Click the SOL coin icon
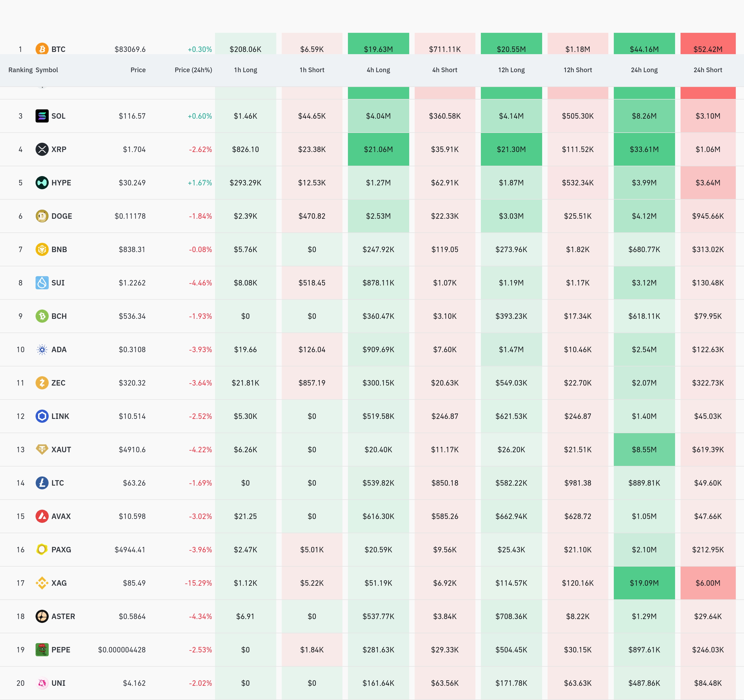The image size is (744, 700). [x=42, y=116]
